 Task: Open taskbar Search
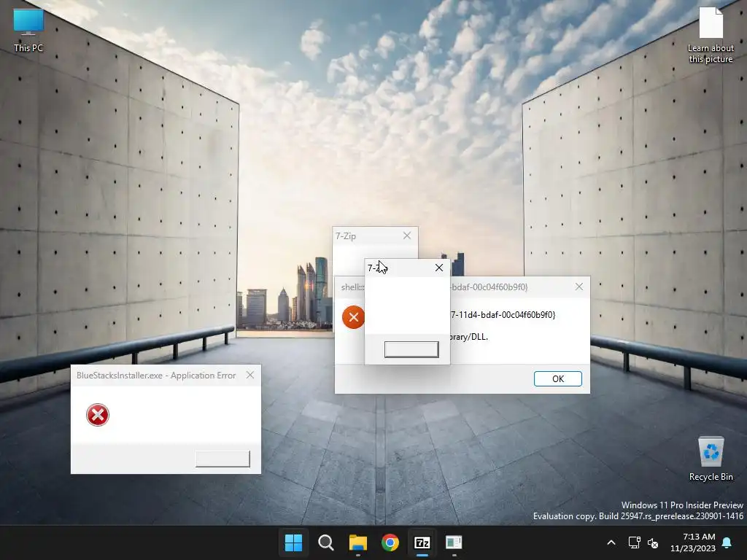click(x=326, y=542)
